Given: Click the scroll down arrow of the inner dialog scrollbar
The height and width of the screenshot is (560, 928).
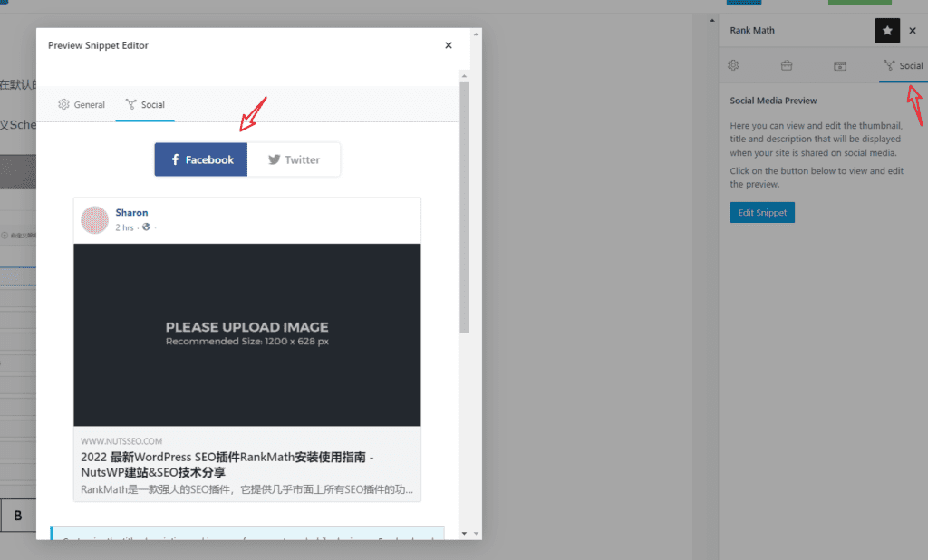Looking at the screenshot, I should click(465, 534).
